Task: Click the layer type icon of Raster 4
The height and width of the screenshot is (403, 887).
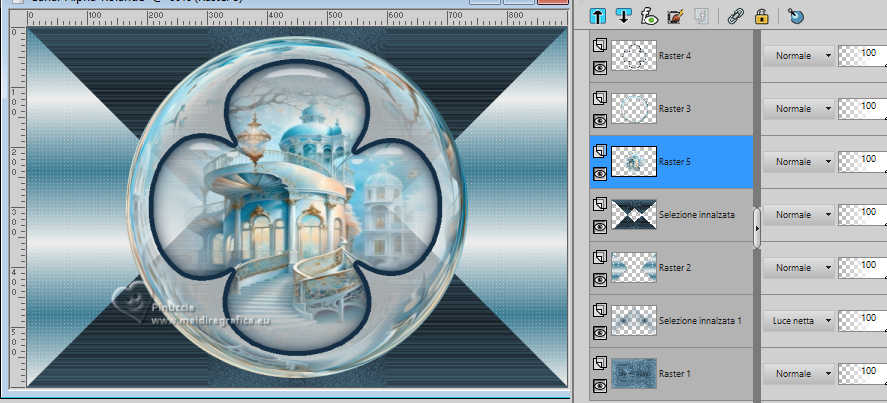Action: 600,46
